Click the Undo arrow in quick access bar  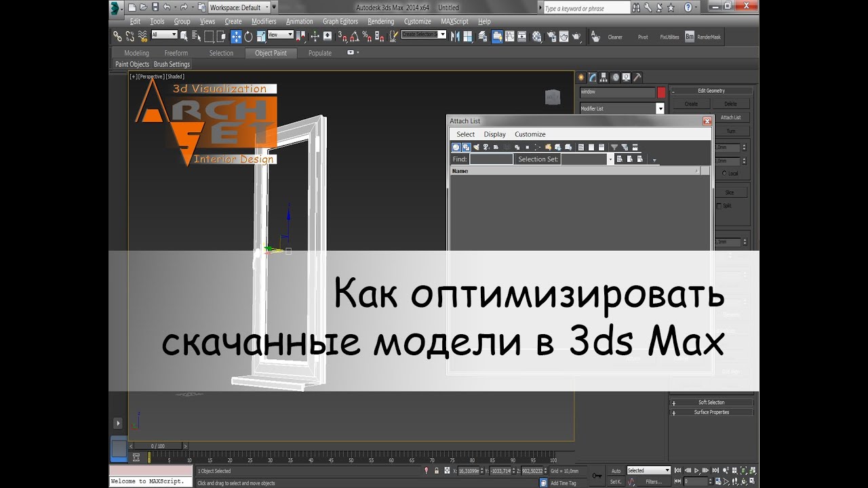(167, 7)
